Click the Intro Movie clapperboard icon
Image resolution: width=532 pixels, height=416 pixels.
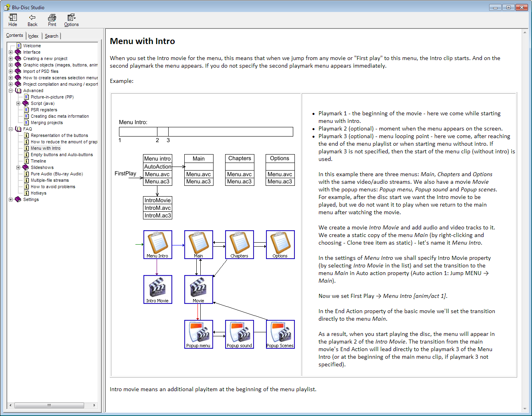(158, 289)
